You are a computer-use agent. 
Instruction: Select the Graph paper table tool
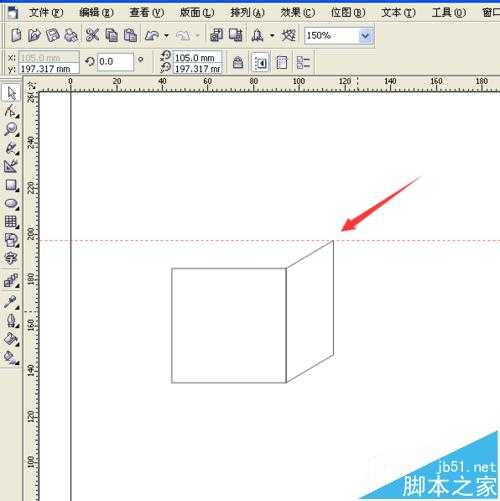click(11, 221)
